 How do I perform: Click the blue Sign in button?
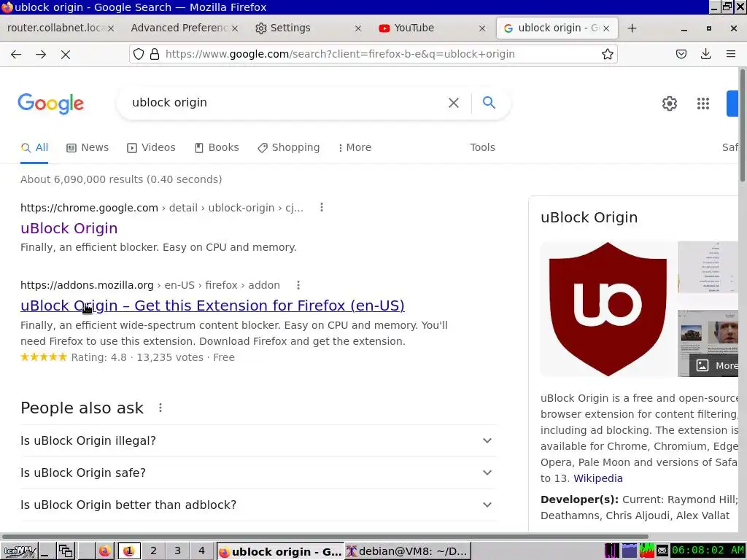732,104
